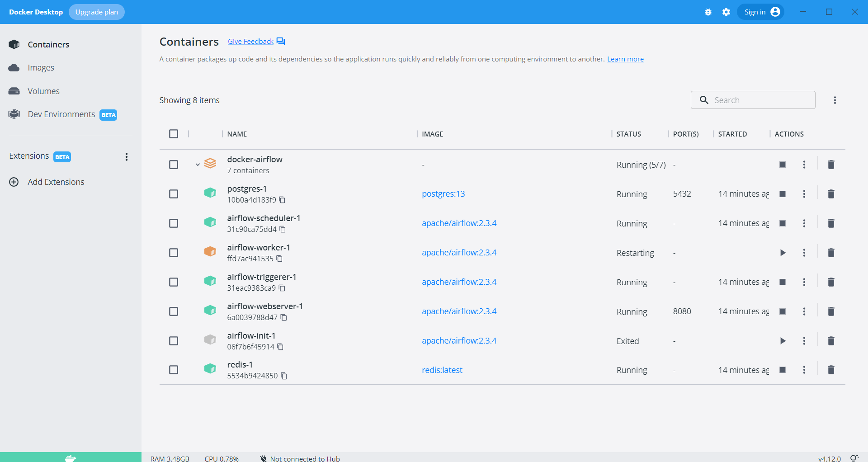
Task: Check the airflow-scheduler-1 row checkbox
Action: (174, 223)
